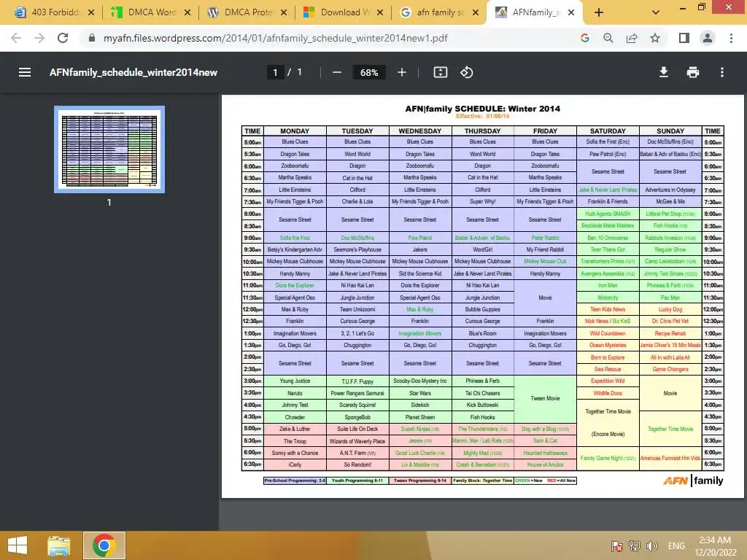Click the PDF title AFNfamily_schedule_winter2014new
This screenshot has width=747, height=560.
[x=133, y=72]
